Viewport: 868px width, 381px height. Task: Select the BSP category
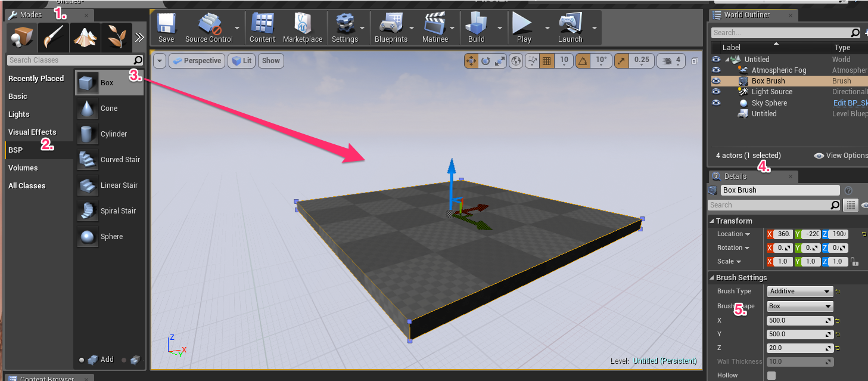(15, 150)
